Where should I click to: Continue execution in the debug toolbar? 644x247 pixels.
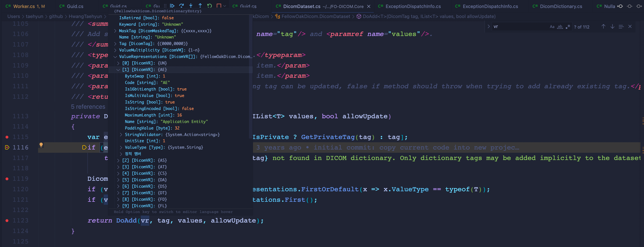172,5
